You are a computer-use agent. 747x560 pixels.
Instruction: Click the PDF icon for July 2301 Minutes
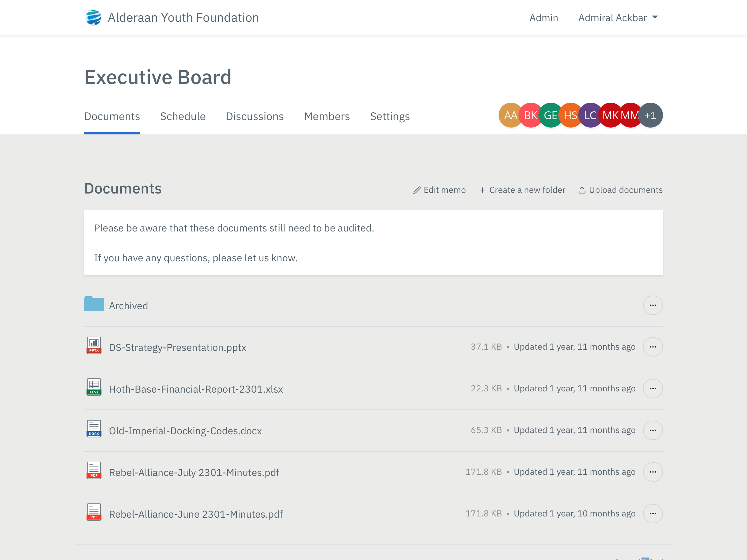pos(94,471)
